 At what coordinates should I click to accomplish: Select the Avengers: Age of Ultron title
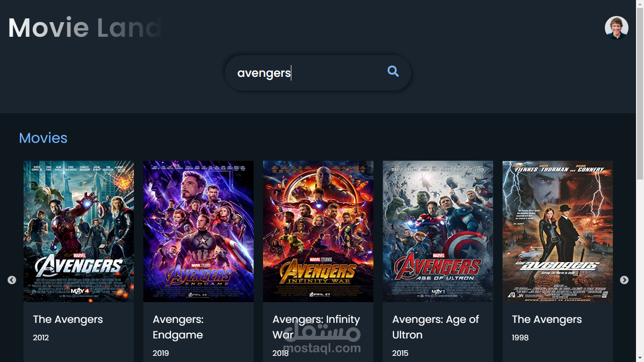click(436, 327)
